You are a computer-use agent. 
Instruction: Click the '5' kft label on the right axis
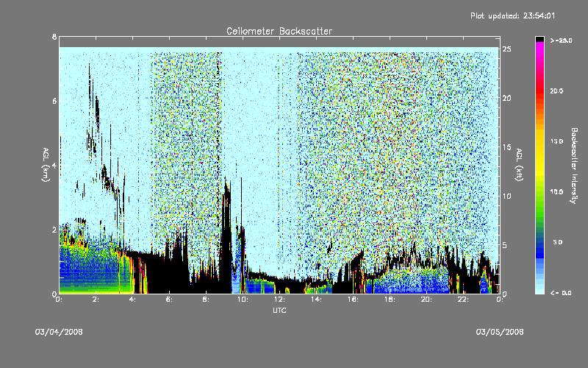point(505,245)
